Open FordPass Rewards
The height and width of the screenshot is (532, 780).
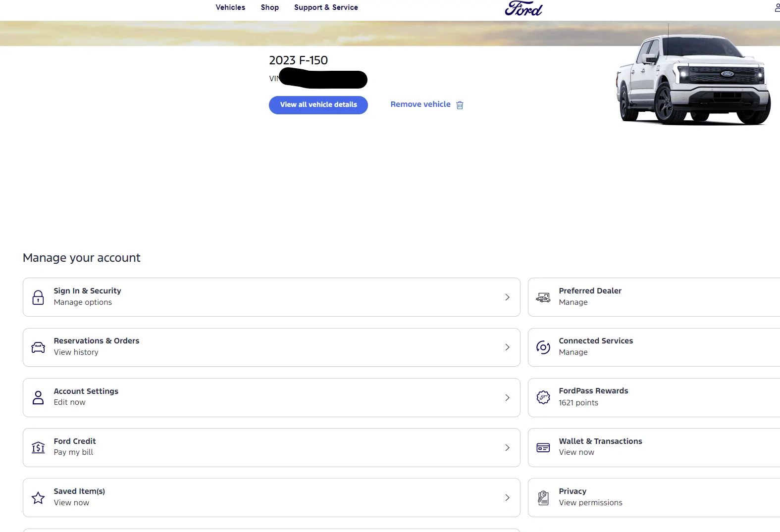(654, 397)
